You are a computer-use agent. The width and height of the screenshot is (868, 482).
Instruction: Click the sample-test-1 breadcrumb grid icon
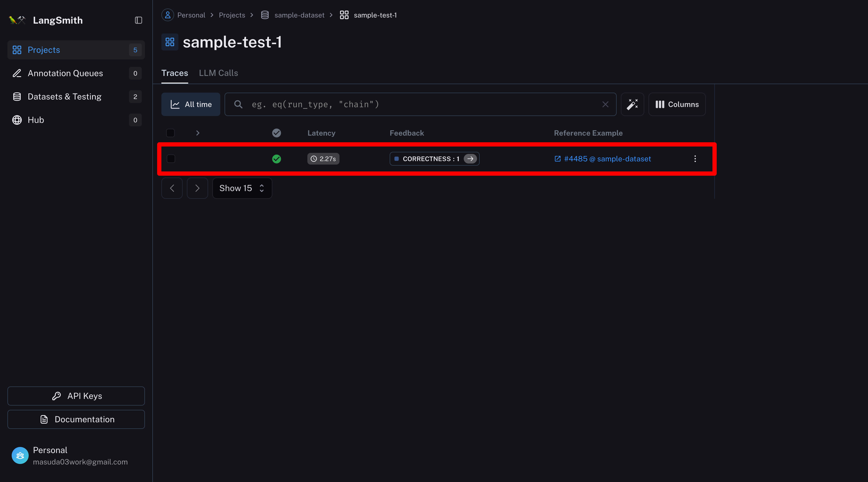[x=344, y=15]
